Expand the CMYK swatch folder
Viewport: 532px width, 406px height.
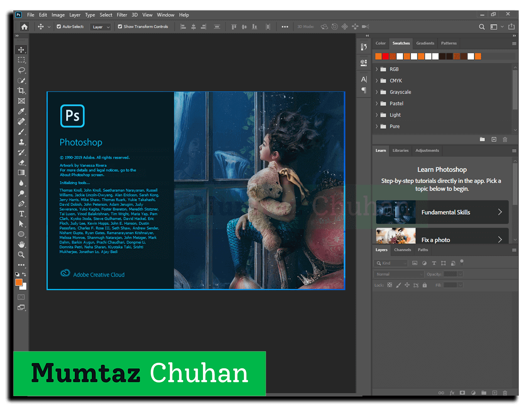(377, 81)
